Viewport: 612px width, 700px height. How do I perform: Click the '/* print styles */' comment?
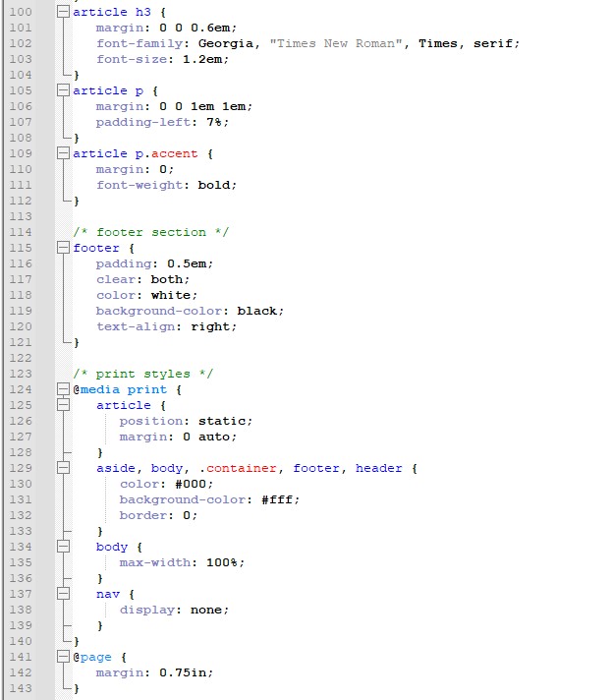coord(143,374)
